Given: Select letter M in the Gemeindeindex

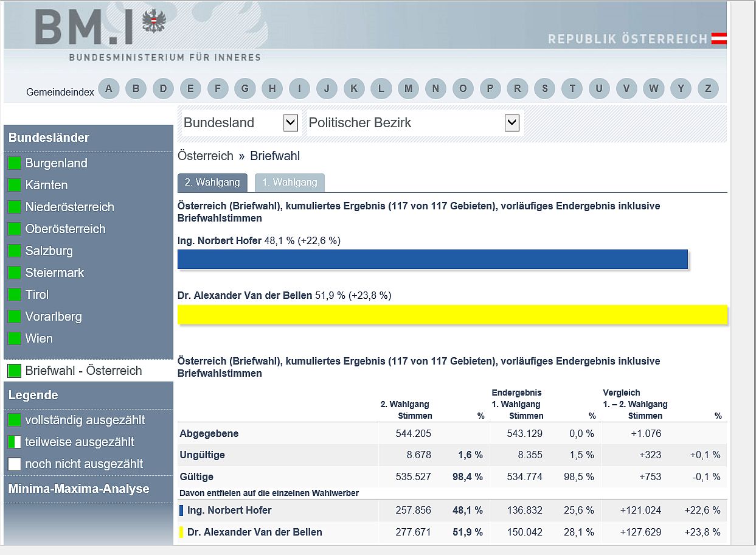Looking at the screenshot, I should [x=408, y=89].
